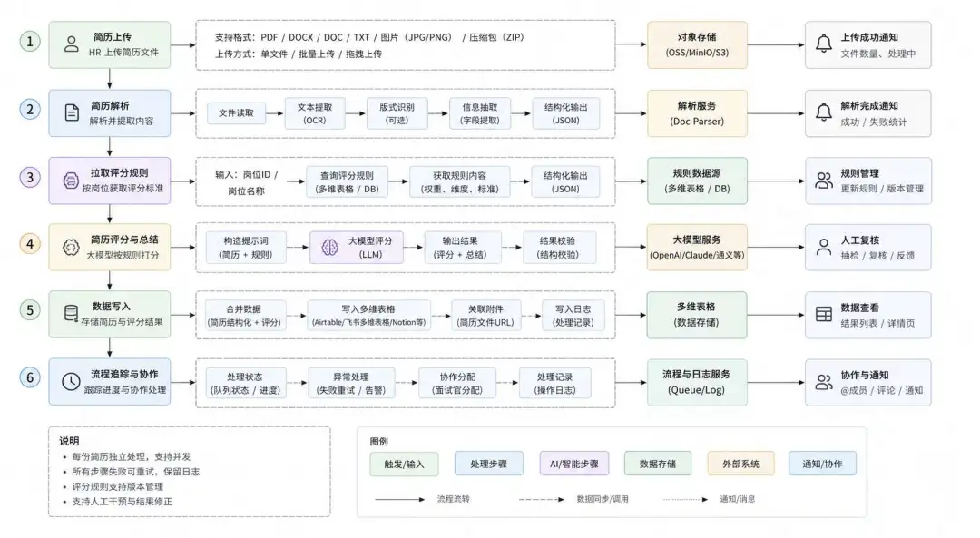Select the AI/智能步骤 legend swatch
This screenshot has height=538, width=980.
[x=573, y=464]
